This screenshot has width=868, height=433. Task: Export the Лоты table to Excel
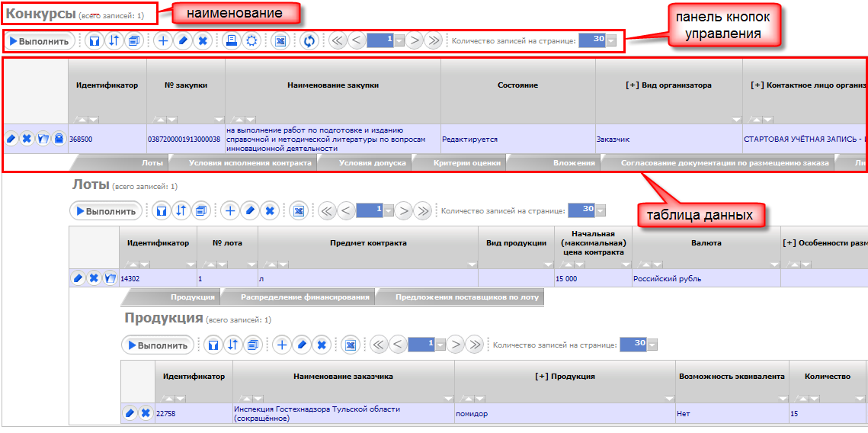[x=299, y=210]
